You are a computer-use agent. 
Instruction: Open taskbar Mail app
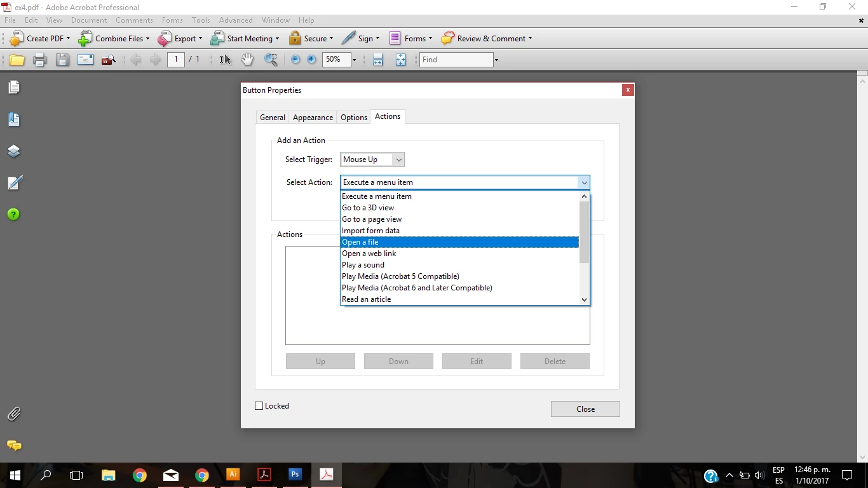tap(170, 475)
